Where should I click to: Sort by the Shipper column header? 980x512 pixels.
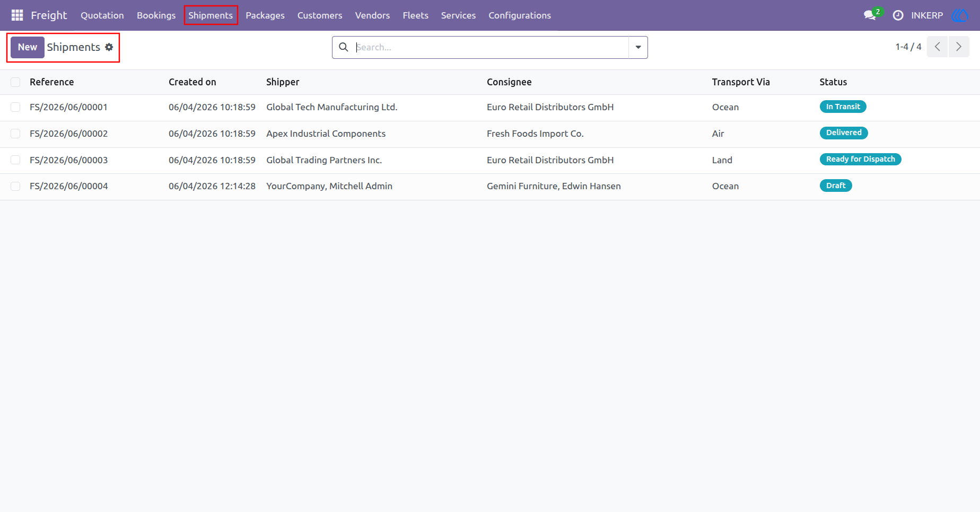pyautogui.click(x=283, y=82)
